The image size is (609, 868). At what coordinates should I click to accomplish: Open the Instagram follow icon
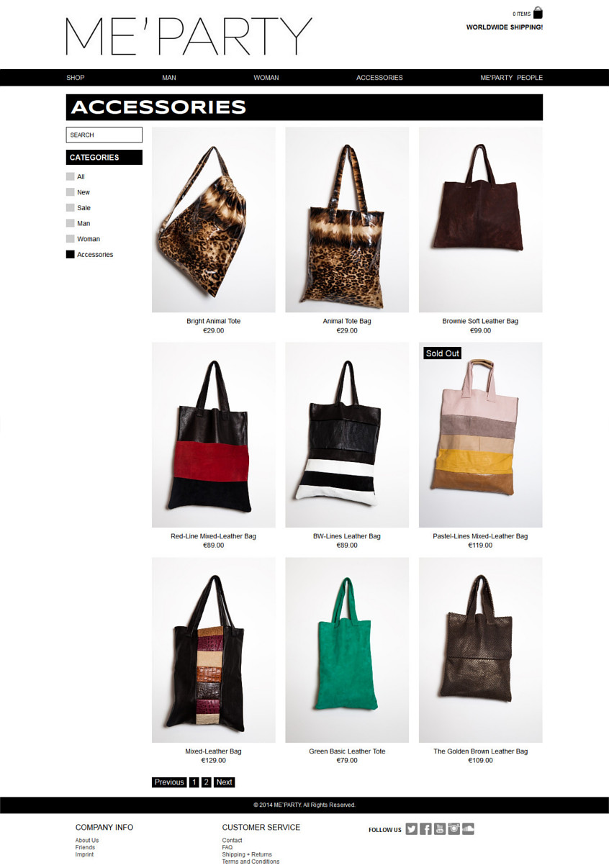pyautogui.click(x=454, y=829)
